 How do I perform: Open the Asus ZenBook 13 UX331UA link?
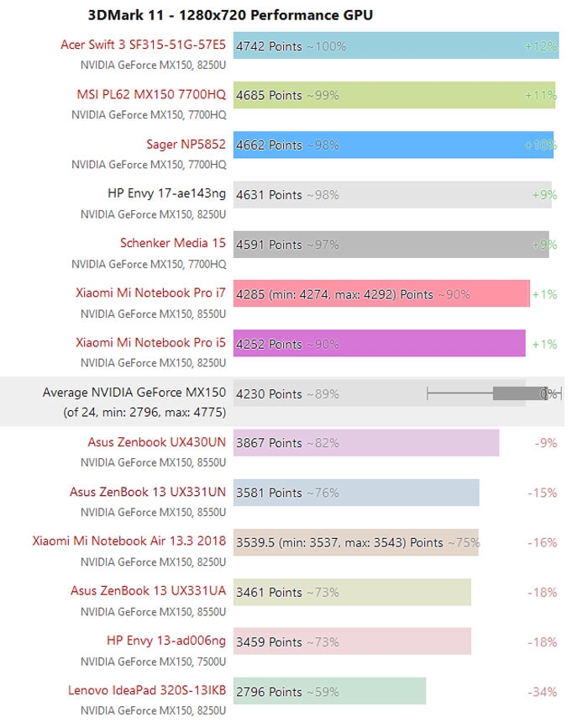[148, 591]
